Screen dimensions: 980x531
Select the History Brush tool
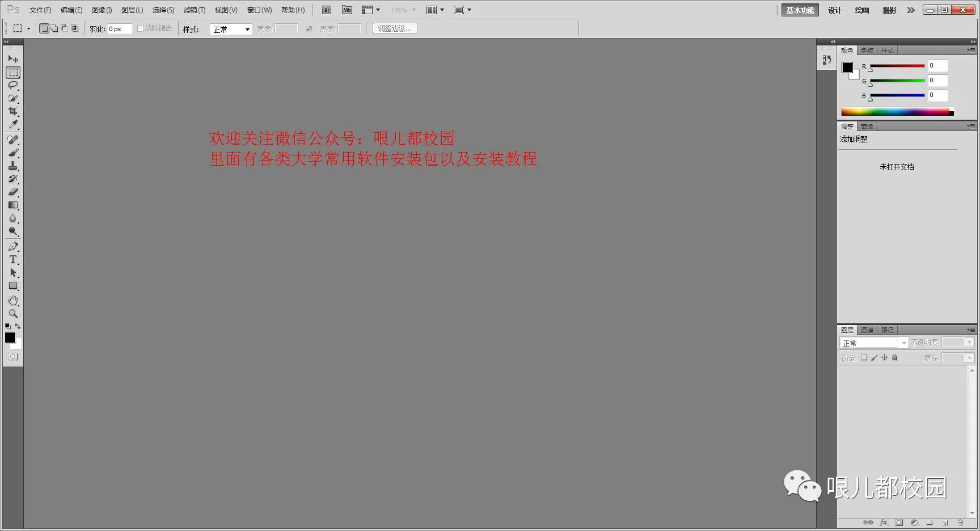point(13,179)
